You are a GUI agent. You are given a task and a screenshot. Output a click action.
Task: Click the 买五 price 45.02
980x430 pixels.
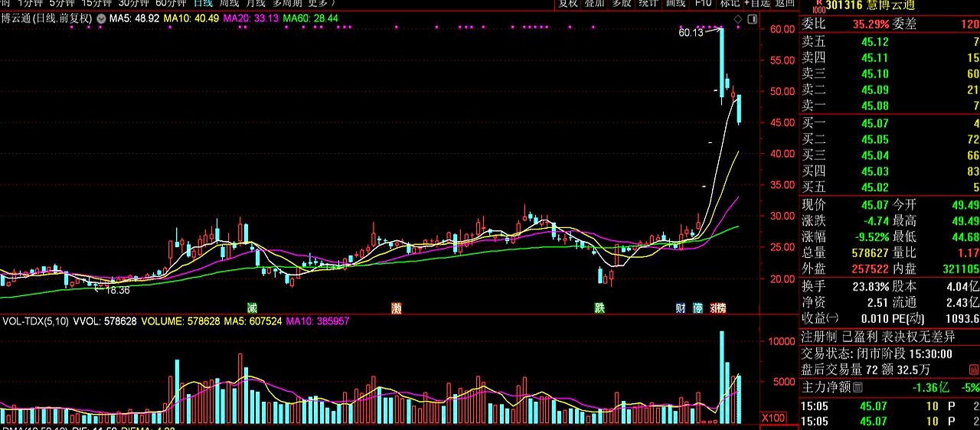click(x=875, y=187)
